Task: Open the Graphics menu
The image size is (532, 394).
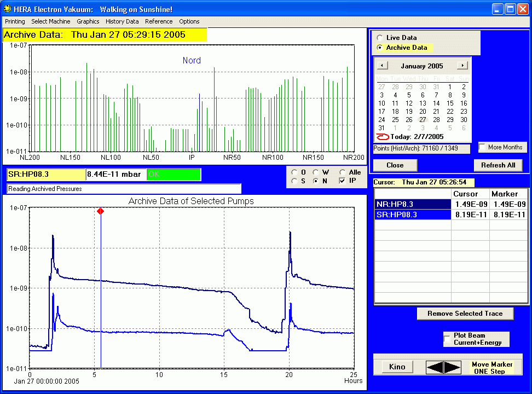Action: click(x=88, y=21)
